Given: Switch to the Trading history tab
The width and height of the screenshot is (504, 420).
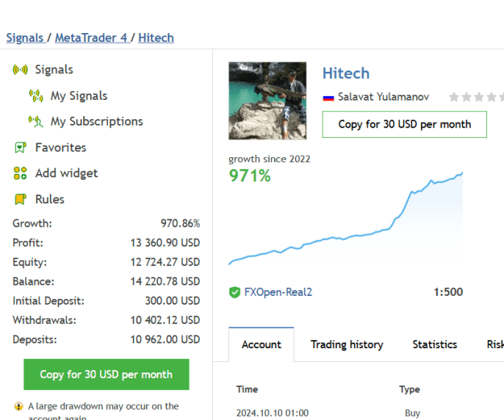Looking at the screenshot, I should pos(347,344).
